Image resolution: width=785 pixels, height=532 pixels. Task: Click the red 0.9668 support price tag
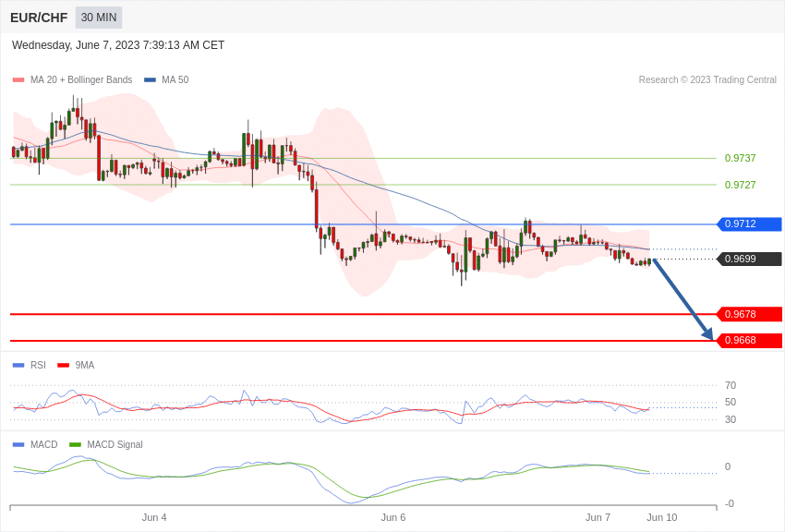click(750, 340)
